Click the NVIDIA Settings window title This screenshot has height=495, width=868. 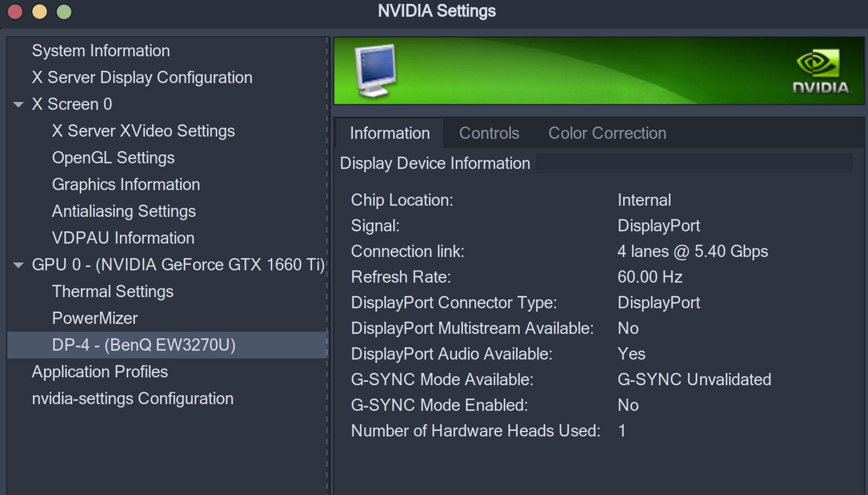[437, 11]
